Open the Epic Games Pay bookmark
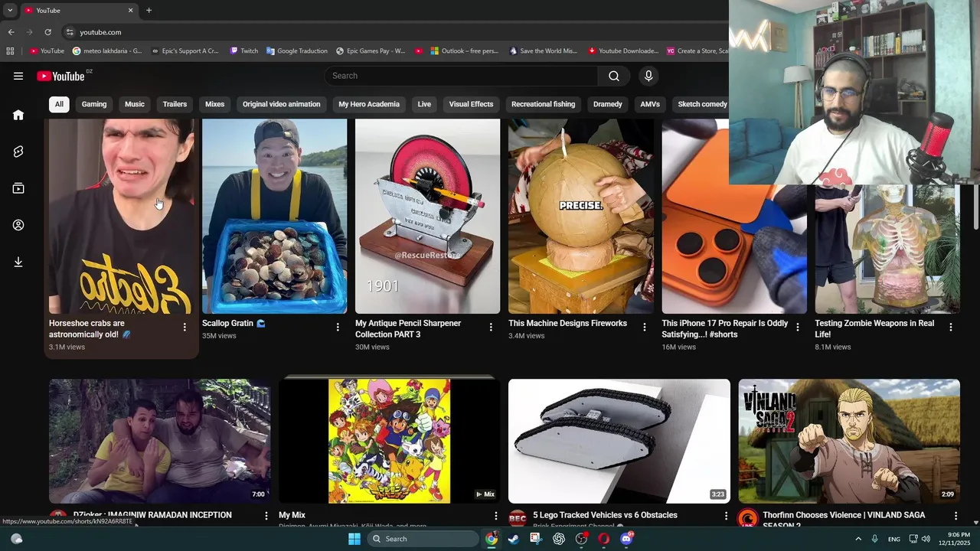This screenshot has width=980, height=551. click(371, 51)
